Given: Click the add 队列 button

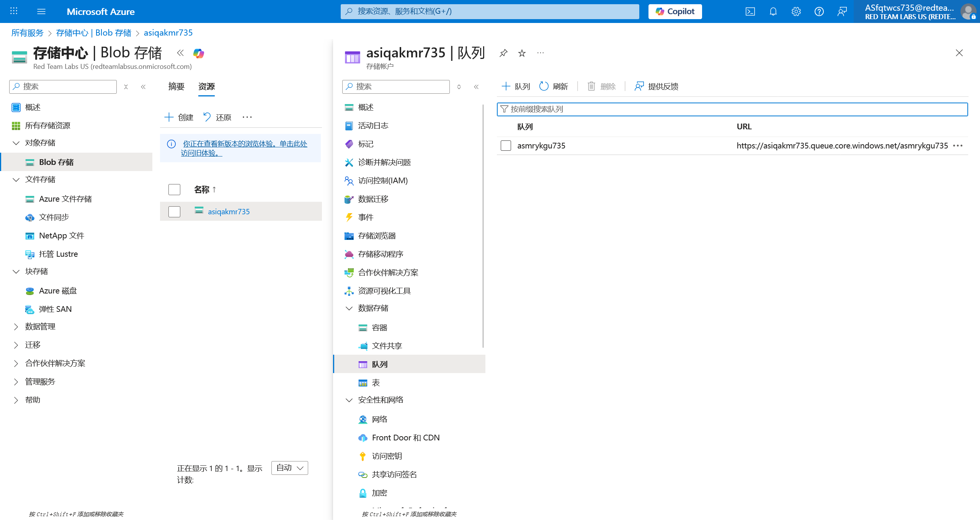Looking at the screenshot, I should [516, 86].
